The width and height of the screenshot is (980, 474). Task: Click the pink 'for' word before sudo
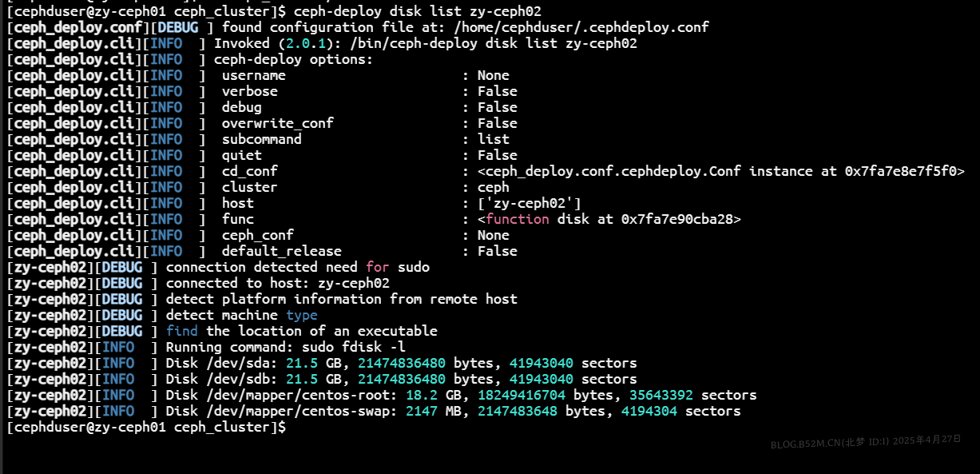click(378, 267)
